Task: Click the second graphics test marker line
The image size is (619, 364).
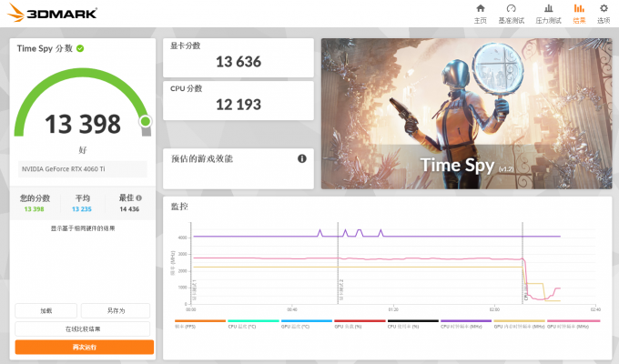Action: (x=338, y=263)
